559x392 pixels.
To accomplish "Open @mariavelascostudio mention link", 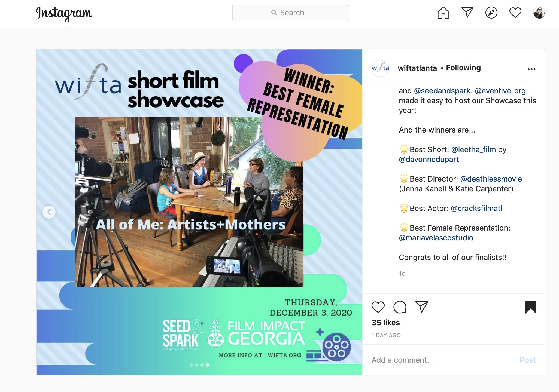I will 436,238.
